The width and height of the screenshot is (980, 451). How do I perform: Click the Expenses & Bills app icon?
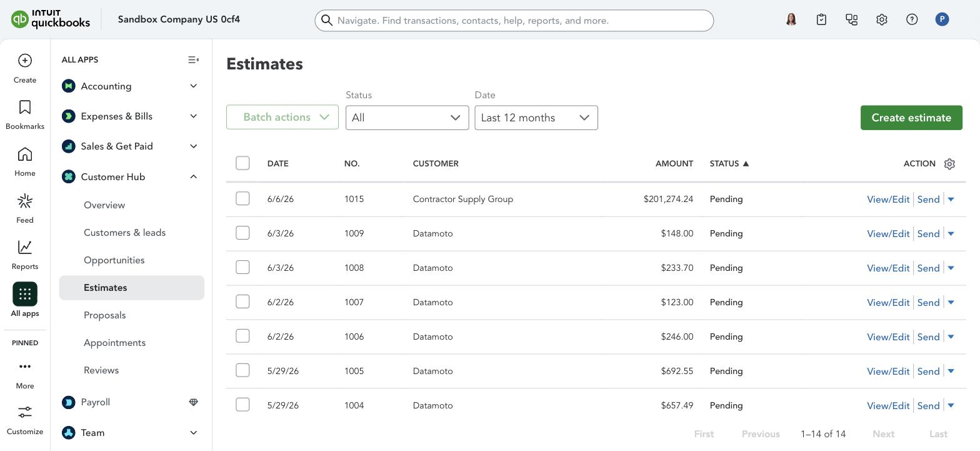(69, 116)
